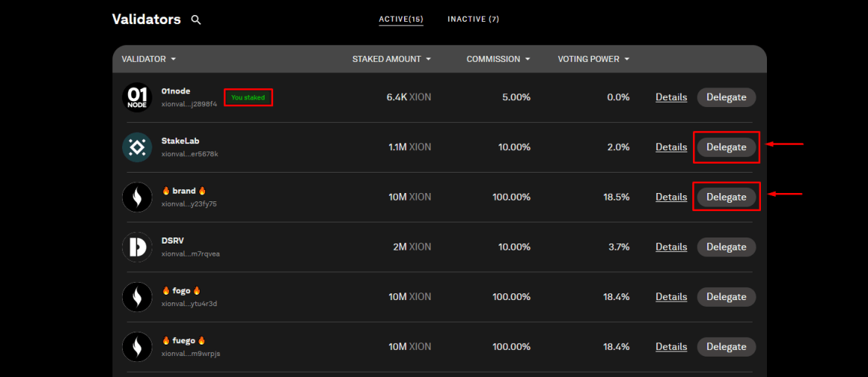Viewport: 868px width, 377px height.
Task: Sort by the VOTING POWER column dropdown
Action: [593, 59]
